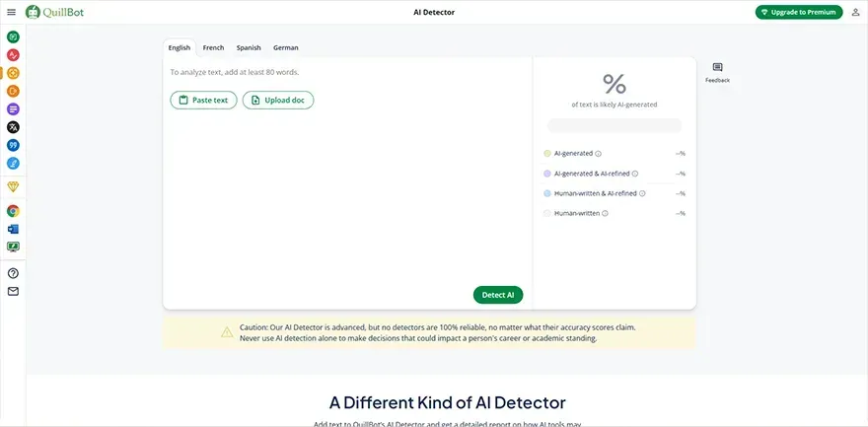Show info for Human-written category

[x=605, y=213]
